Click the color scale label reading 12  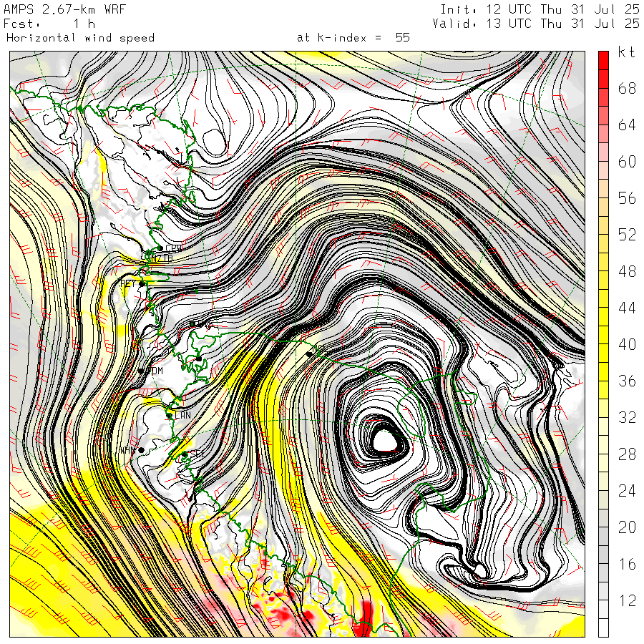click(627, 601)
